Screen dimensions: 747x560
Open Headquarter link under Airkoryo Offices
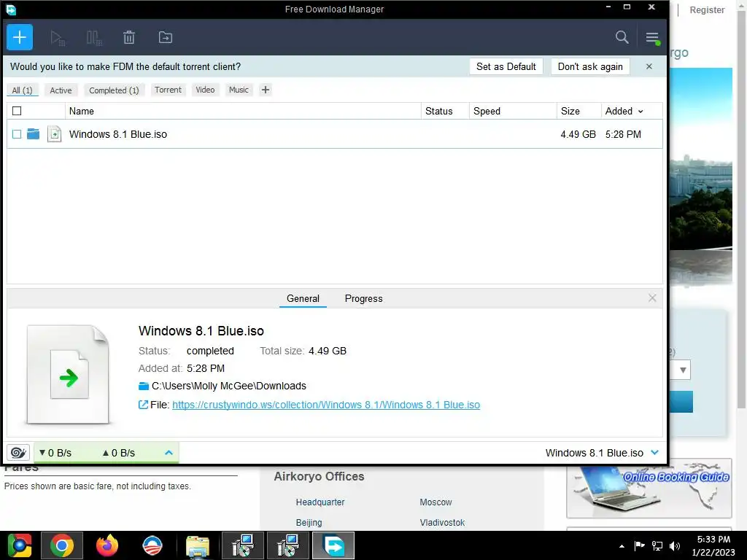pyautogui.click(x=320, y=502)
